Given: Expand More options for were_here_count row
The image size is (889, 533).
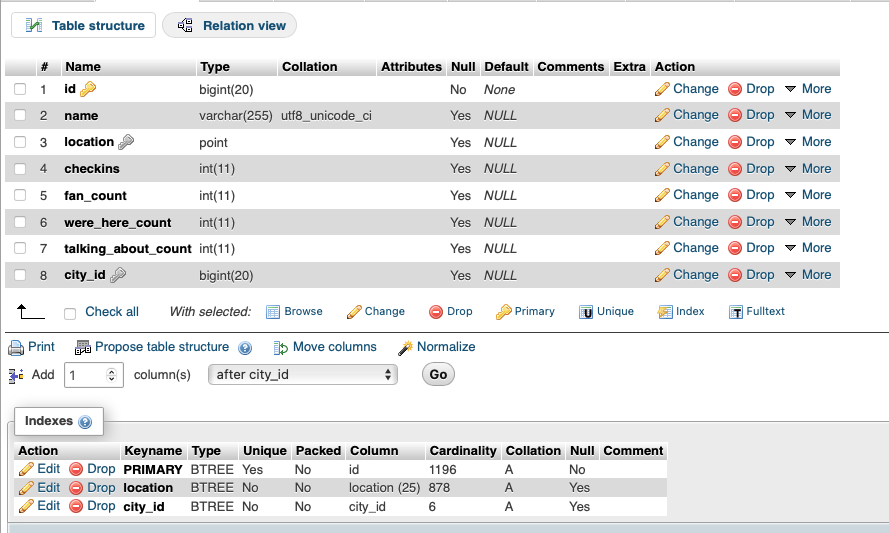Looking at the screenshot, I should click(808, 222).
